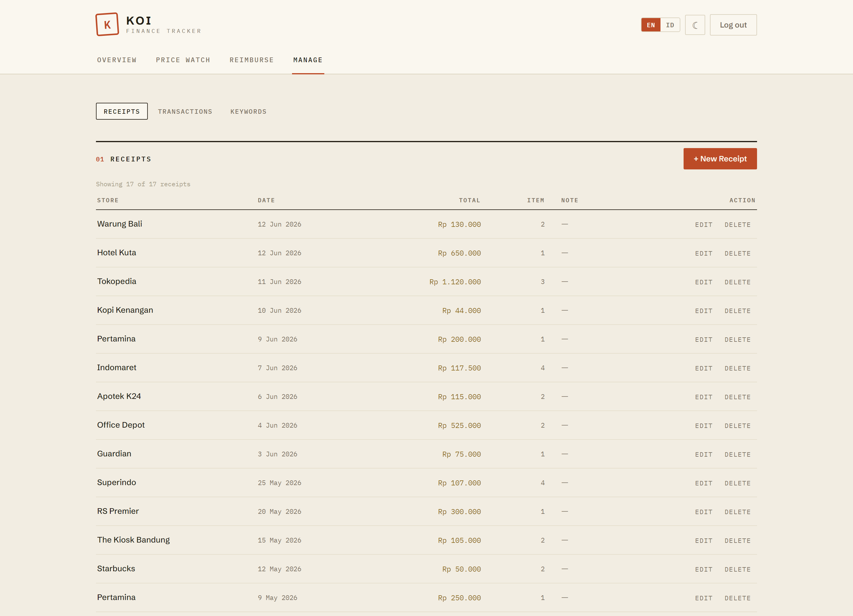The height and width of the screenshot is (616, 853).
Task: Select the Manage tab
Action: pos(308,60)
